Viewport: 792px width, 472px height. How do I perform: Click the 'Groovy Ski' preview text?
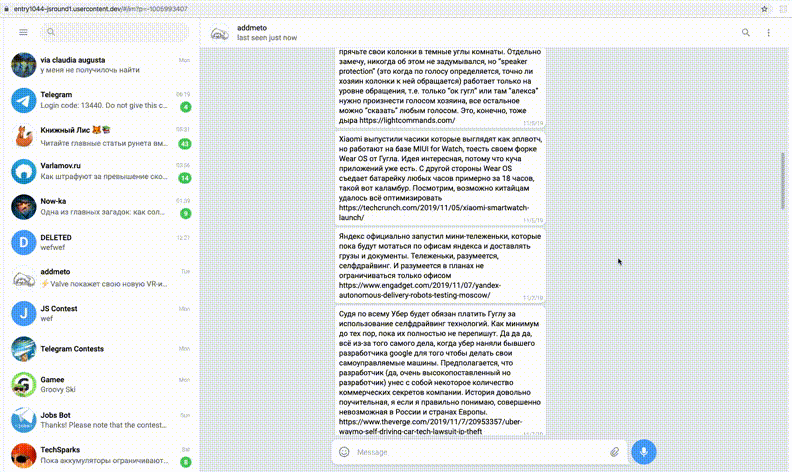coord(58,390)
